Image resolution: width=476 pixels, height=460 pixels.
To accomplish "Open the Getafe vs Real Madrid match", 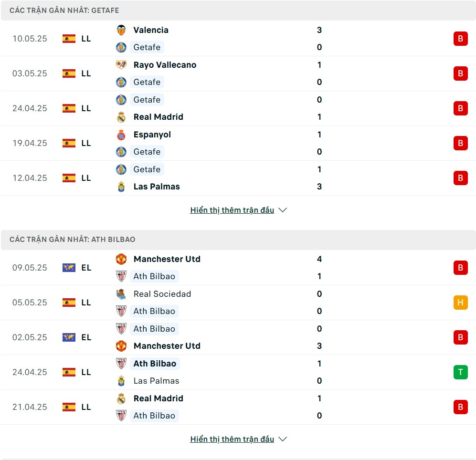I will tap(238, 108).
